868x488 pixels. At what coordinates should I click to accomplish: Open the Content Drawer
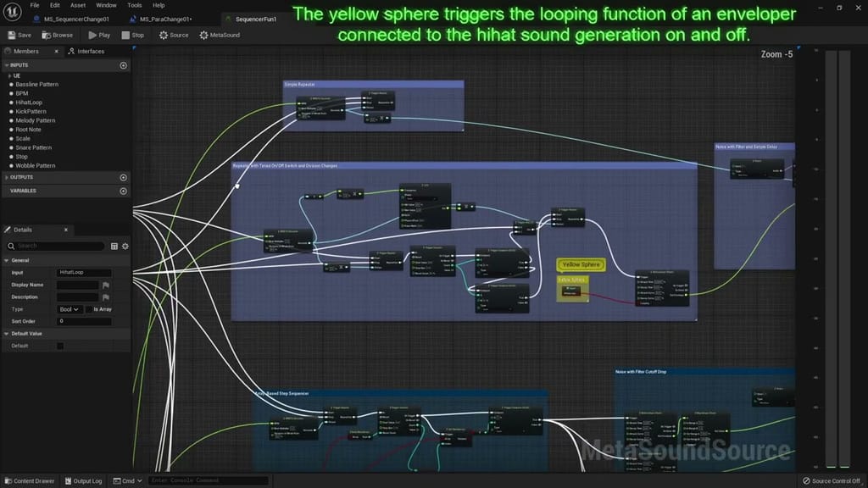pos(29,481)
